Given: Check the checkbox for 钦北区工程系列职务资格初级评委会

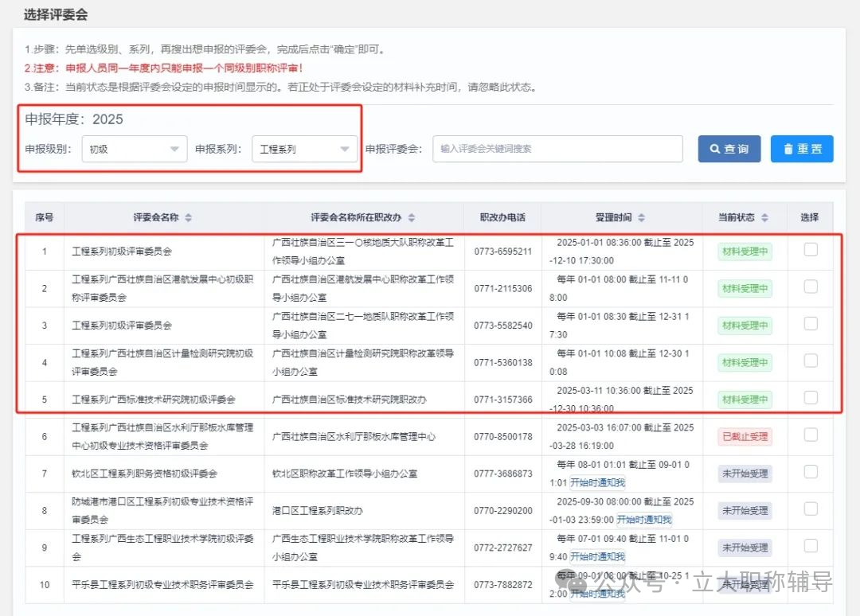Looking at the screenshot, I should tap(810, 473).
